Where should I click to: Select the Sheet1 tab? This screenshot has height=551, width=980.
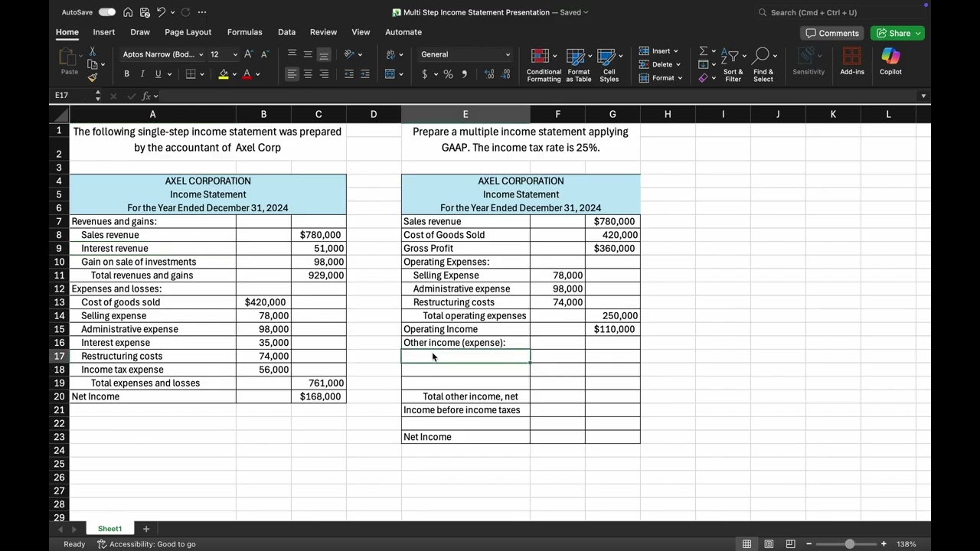click(109, 529)
